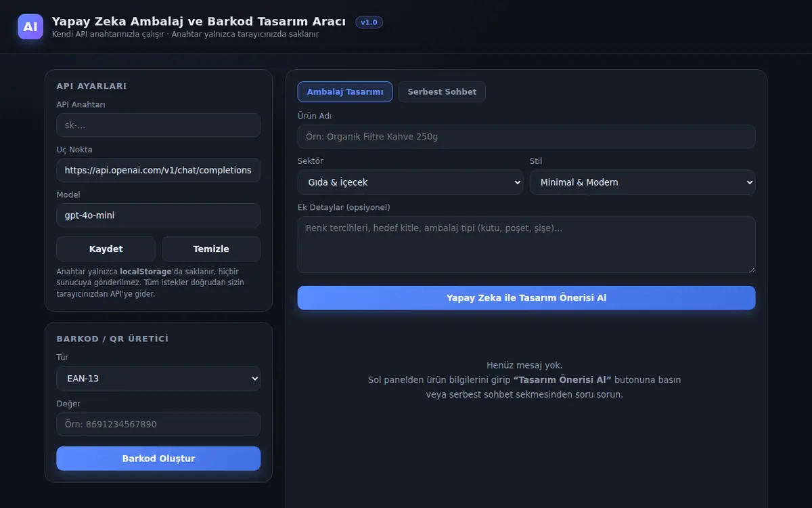
Task: Focus the Değer barcode value field
Action: (158, 424)
